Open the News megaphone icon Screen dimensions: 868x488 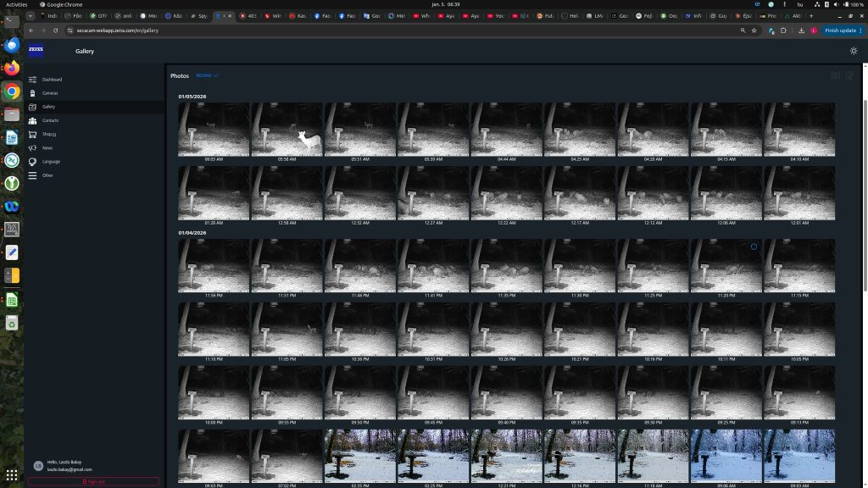pyautogui.click(x=33, y=147)
